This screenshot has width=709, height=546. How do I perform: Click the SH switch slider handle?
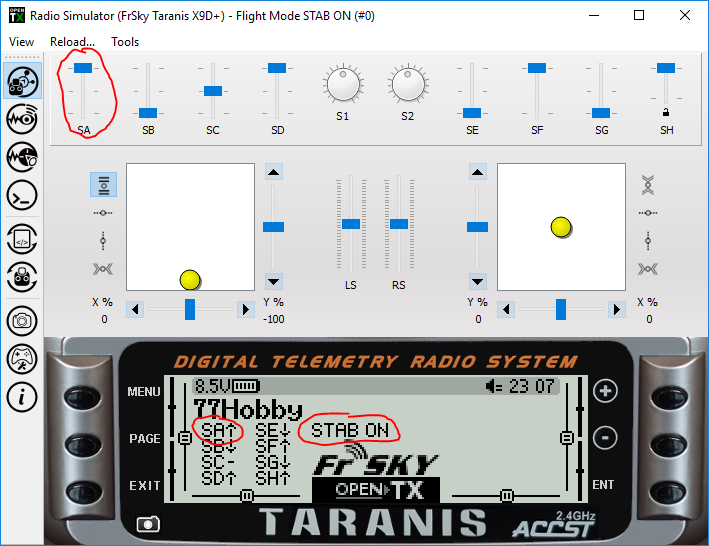pos(666,68)
